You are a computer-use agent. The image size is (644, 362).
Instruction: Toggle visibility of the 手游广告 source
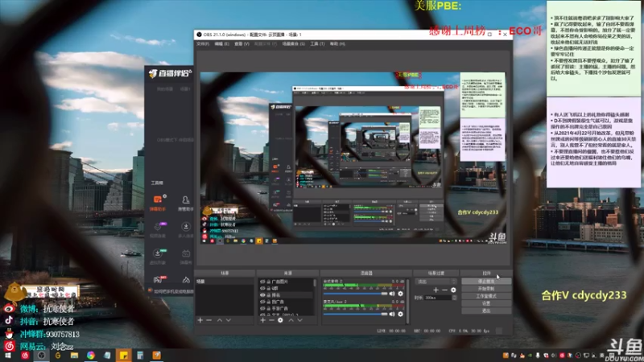[262, 308]
